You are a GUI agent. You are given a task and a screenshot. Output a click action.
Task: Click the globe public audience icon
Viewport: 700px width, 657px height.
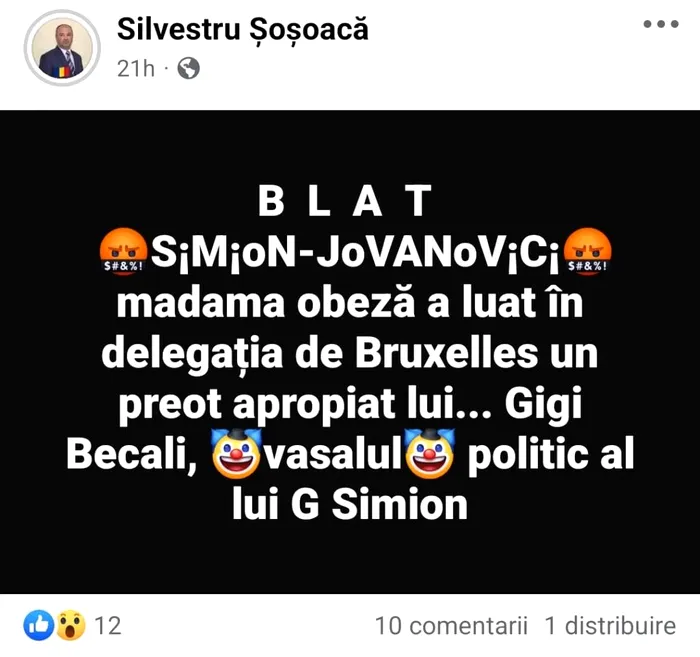coord(188,69)
